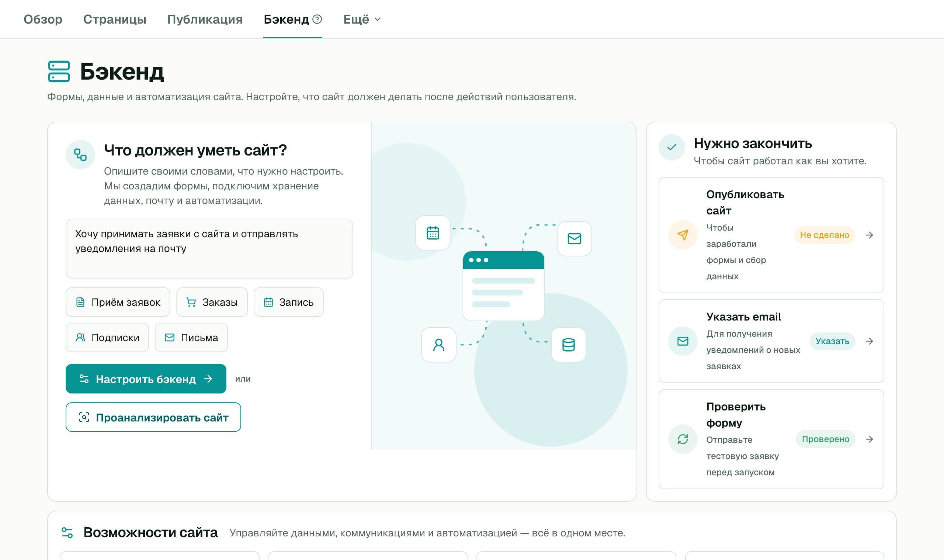Click the paper plane icon for Опубликовать сайт
Screen dimensions: 944x560
[x=683, y=235]
